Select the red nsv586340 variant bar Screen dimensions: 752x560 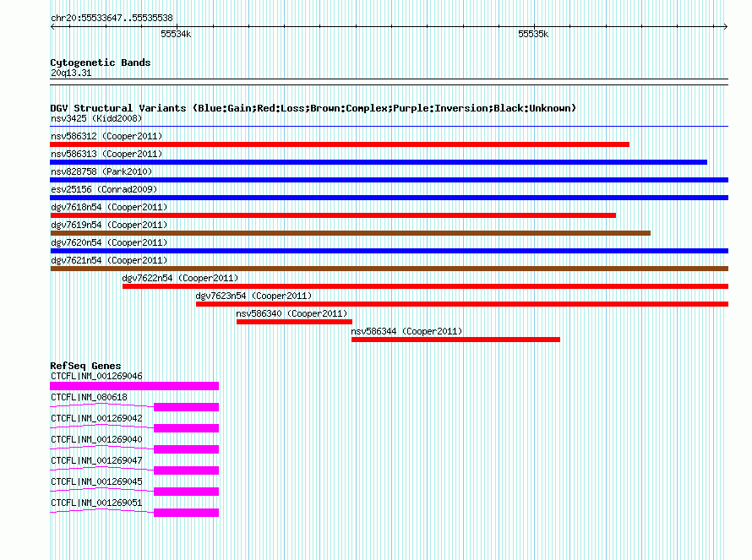point(294,322)
